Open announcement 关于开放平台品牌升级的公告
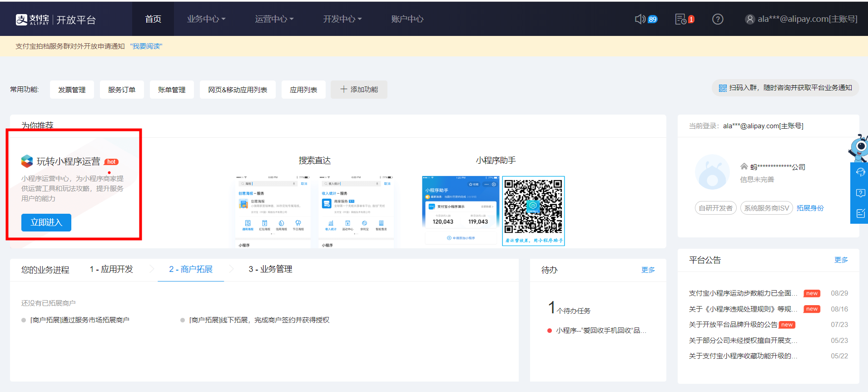The width and height of the screenshot is (868, 392). [x=733, y=325]
